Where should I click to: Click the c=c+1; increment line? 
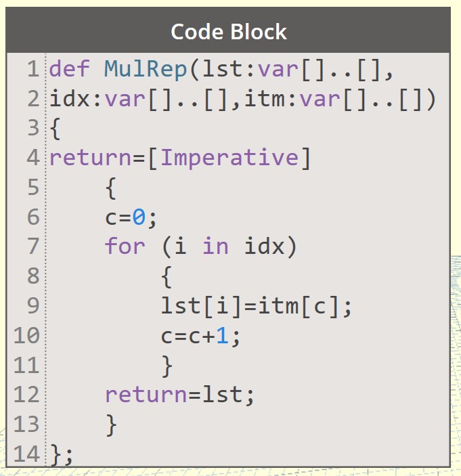click(200, 336)
